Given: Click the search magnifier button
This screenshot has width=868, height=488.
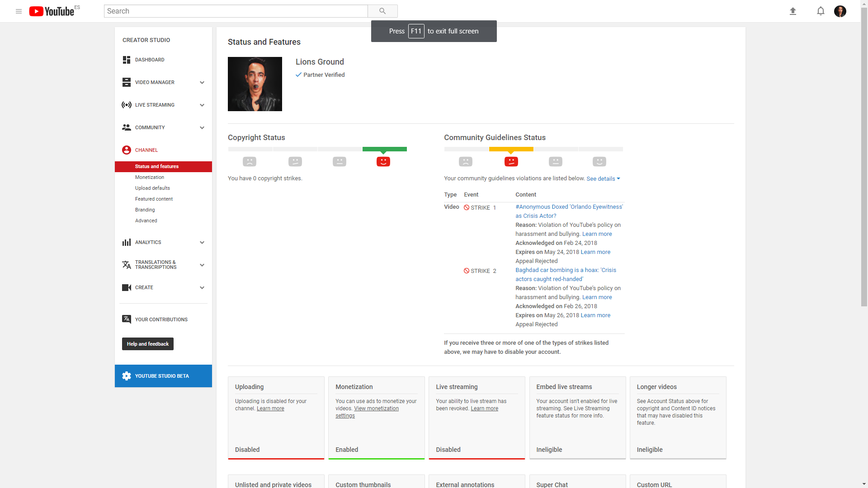Looking at the screenshot, I should coord(382,11).
